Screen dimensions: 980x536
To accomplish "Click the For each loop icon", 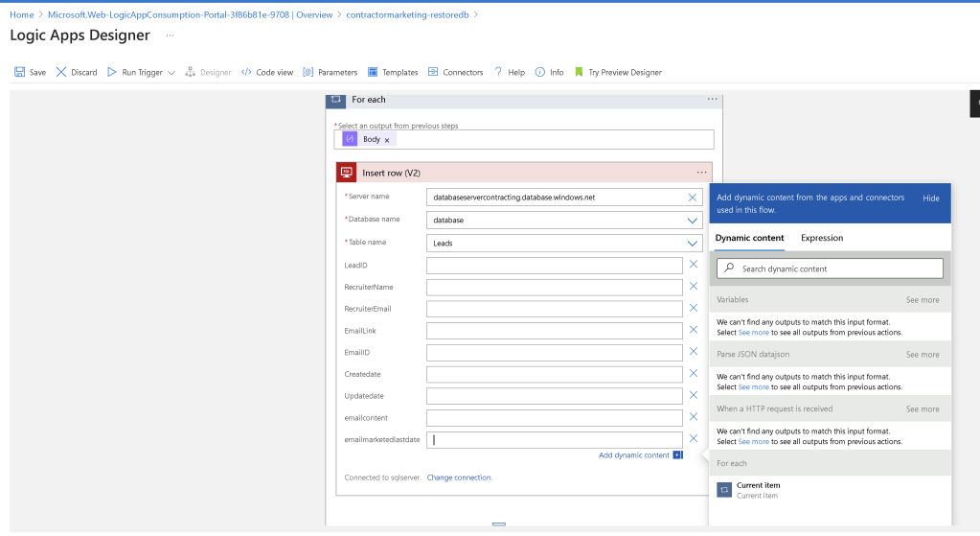I will point(336,100).
